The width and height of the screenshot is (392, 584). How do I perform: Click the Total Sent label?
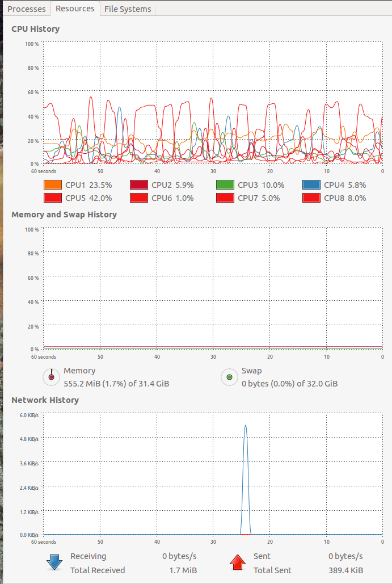tap(272, 570)
